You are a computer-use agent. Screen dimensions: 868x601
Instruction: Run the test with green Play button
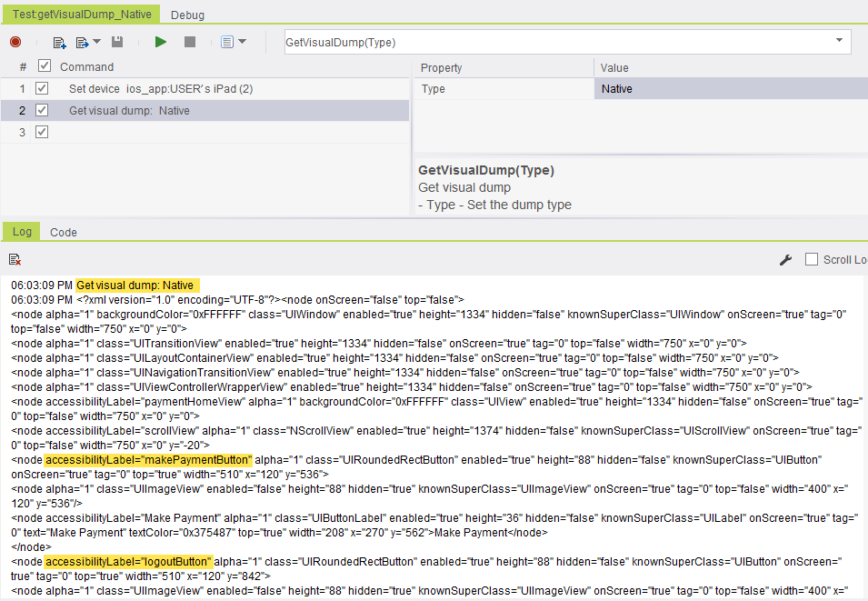tap(161, 42)
